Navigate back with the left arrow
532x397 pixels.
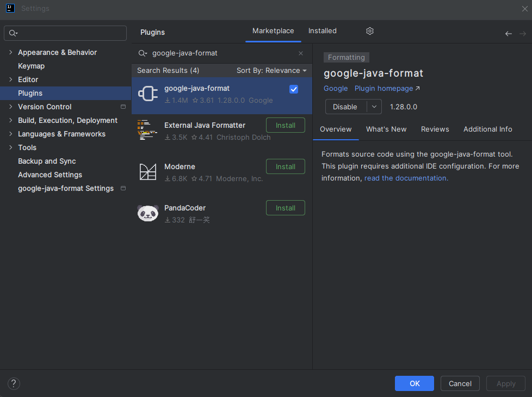[x=508, y=34]
